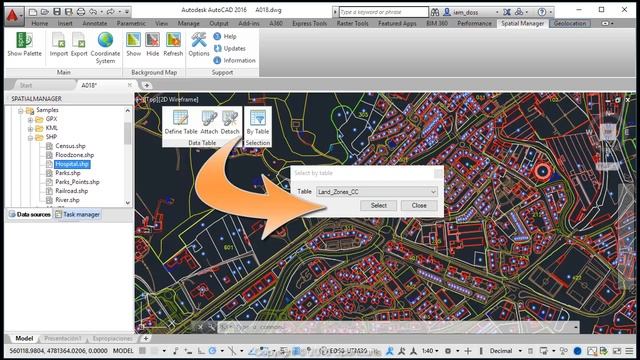Toggle grid display in status bar

coord(142,351)
